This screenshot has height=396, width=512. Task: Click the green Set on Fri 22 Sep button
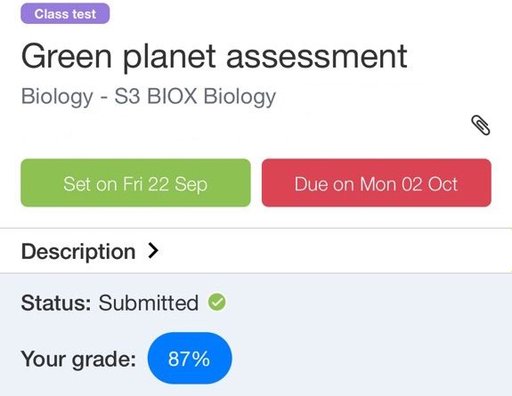click(136, 183)
